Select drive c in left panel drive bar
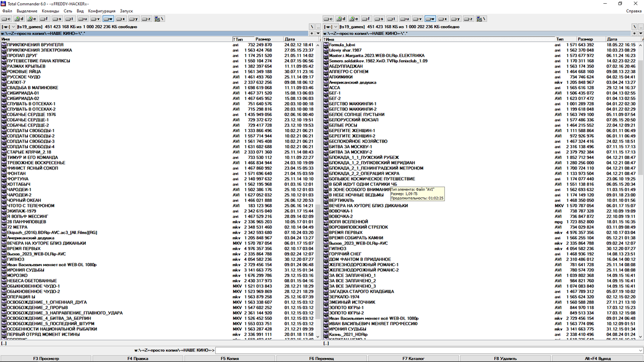The width and height of the screenshot is (644, 362). [x=6, y=19]
